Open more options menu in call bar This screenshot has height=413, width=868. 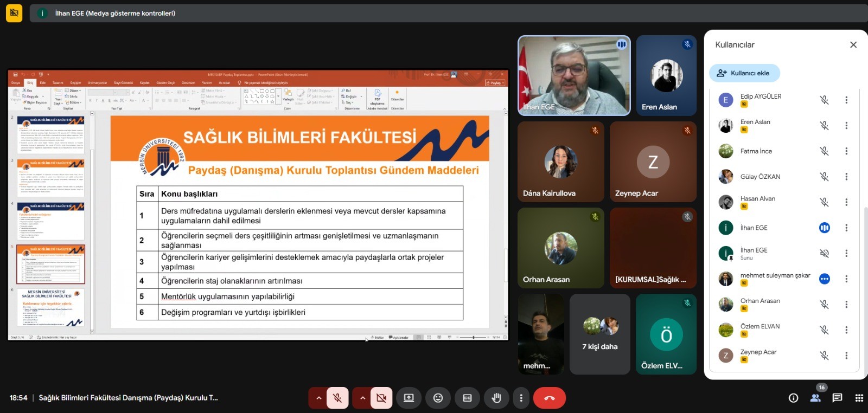click(521, 398)
